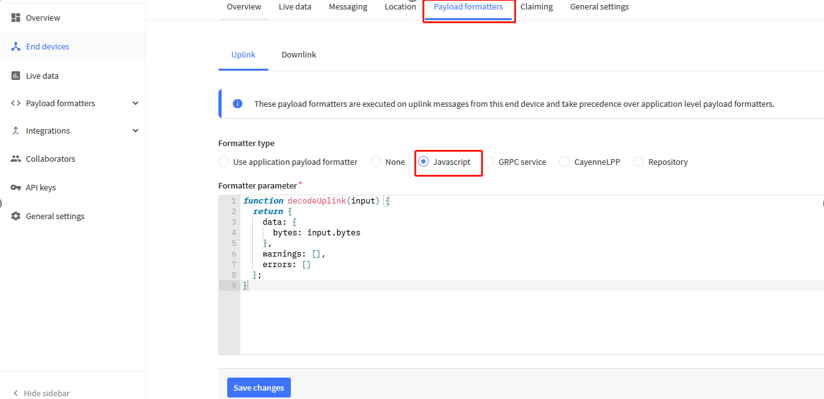Click the decodeUplink function name in code

pyautogui.click(x=317, y=201)
